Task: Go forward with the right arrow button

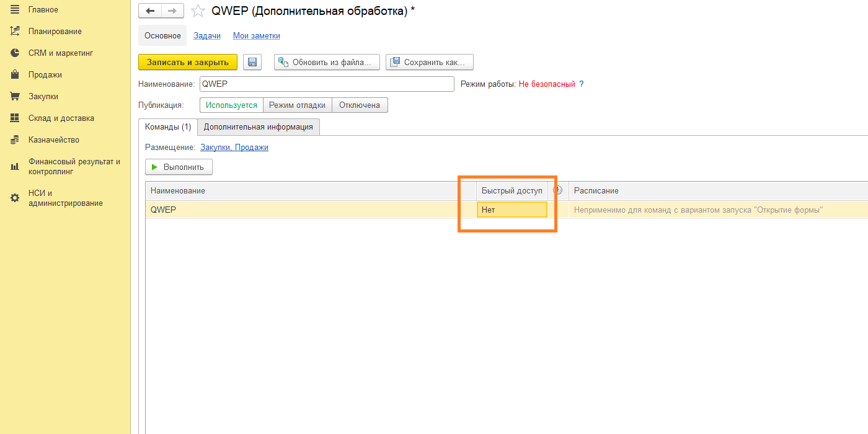Action: point(172,11)
